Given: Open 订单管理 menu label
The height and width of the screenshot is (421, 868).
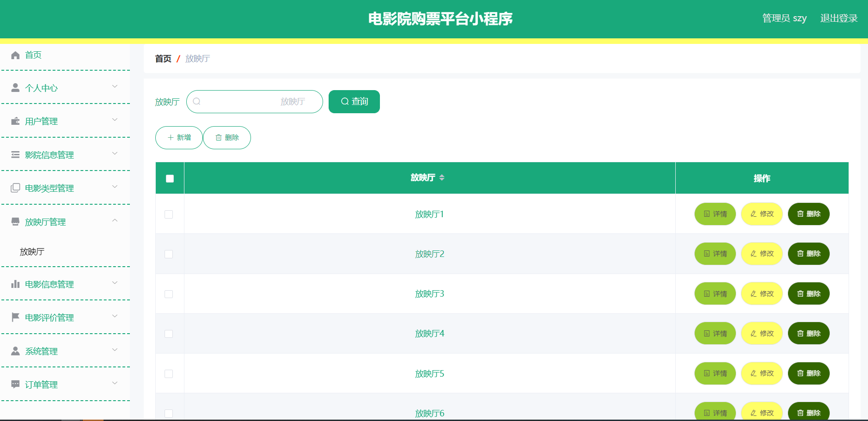Looking at the screenshot, I should coord(41,384).
